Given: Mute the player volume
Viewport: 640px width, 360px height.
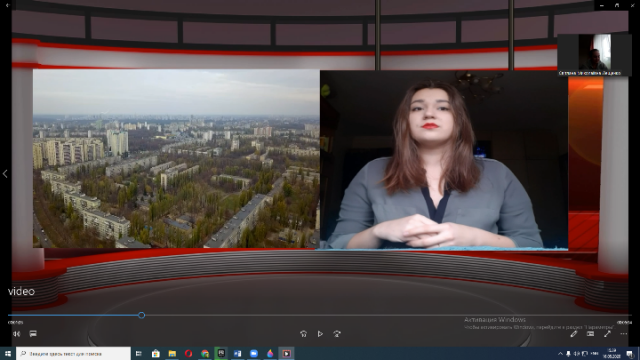Looking at the screenshot, I should point(16,334).
